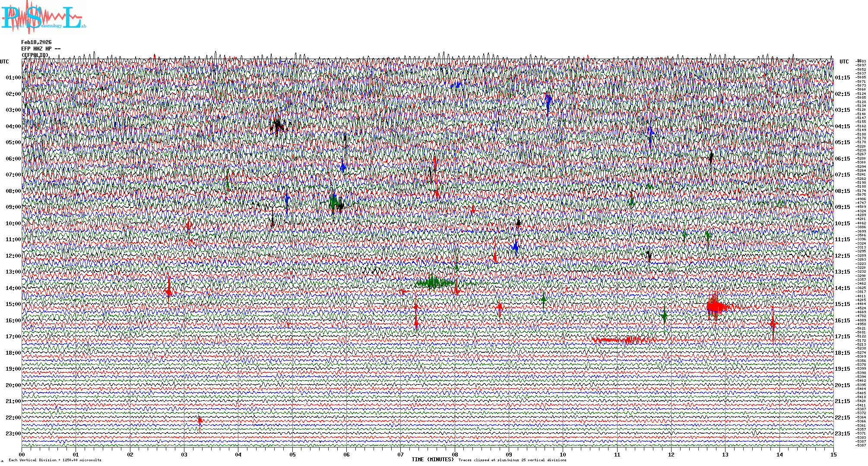Image resolution: width=868 pixels, height=466 pixels.
Task: Click the 17:15 label on right axis
Action: pos(842,337)
